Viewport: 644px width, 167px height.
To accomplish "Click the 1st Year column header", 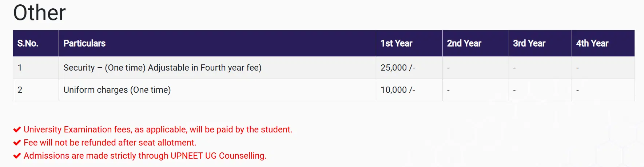I will (396, 43).
